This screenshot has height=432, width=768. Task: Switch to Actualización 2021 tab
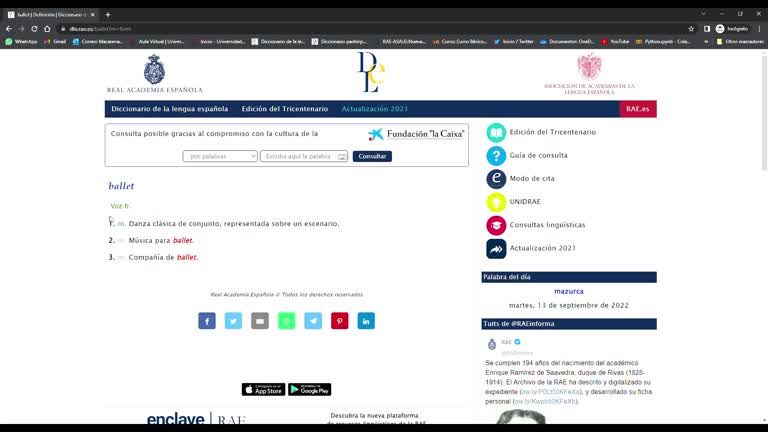click(x=375, y=109)
